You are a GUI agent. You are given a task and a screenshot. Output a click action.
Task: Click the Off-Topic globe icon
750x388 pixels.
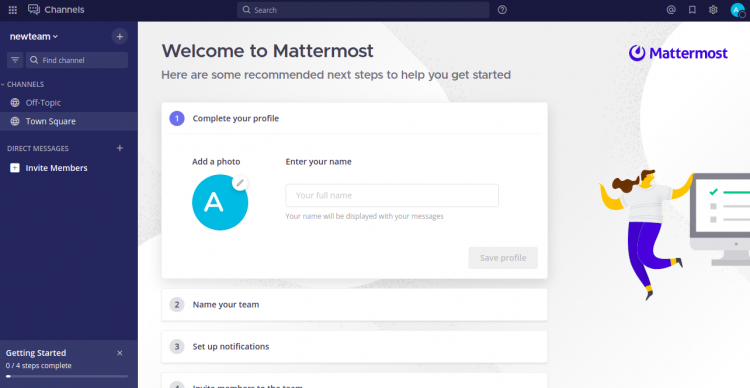tap(15, 102)
